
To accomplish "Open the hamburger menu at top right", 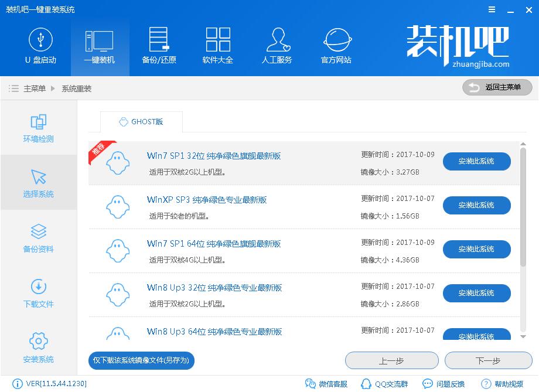I will point(491,9).
